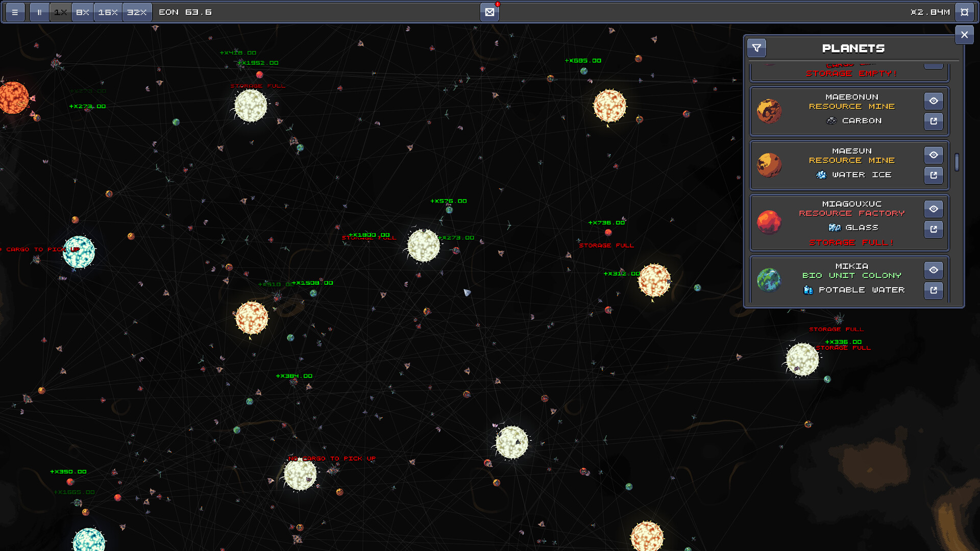Toggle visibility eye on Maebonun
980x551 pixels.
pos(934,101)
